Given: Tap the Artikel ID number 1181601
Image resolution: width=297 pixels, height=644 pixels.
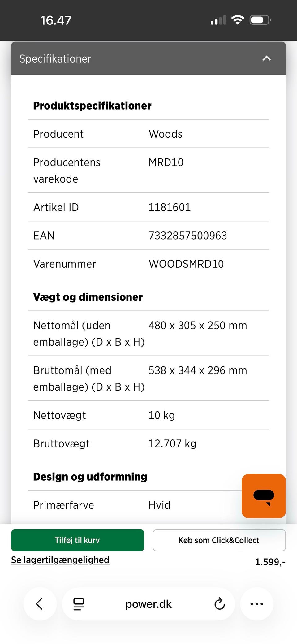Looking at the screenshot, I should click(x=170, y=207).
